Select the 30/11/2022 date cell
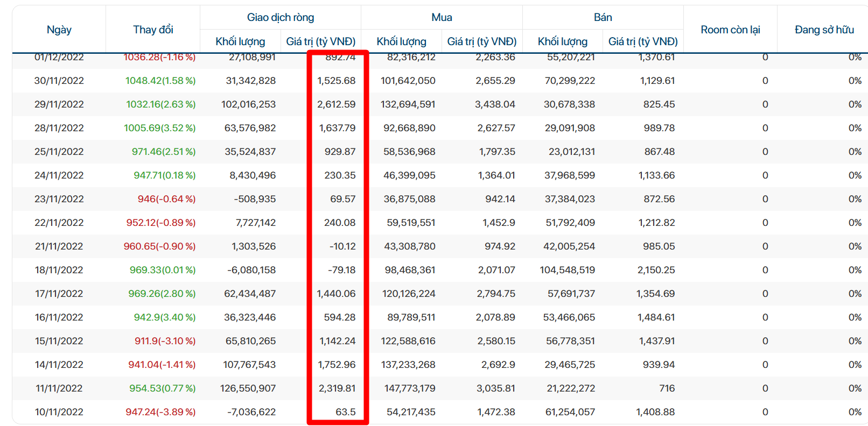The width and height of the screenshot is (868, 426). pos(59,81)
